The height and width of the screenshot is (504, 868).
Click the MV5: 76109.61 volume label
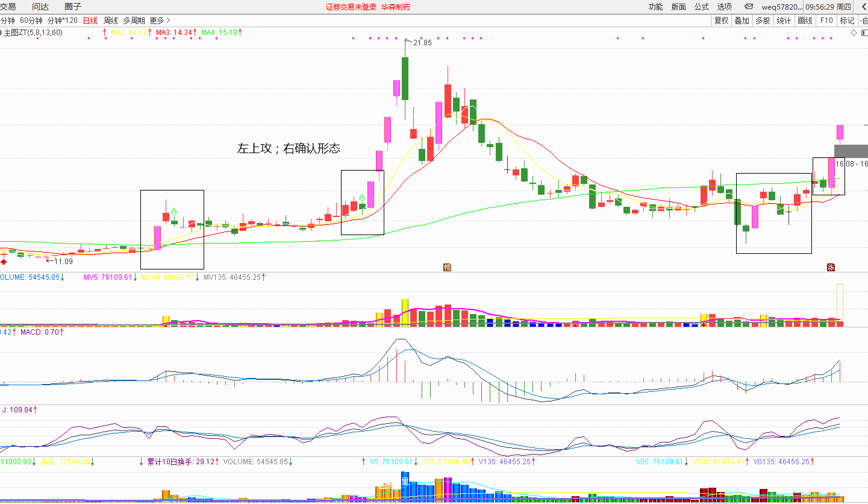[x=108, y=277]
